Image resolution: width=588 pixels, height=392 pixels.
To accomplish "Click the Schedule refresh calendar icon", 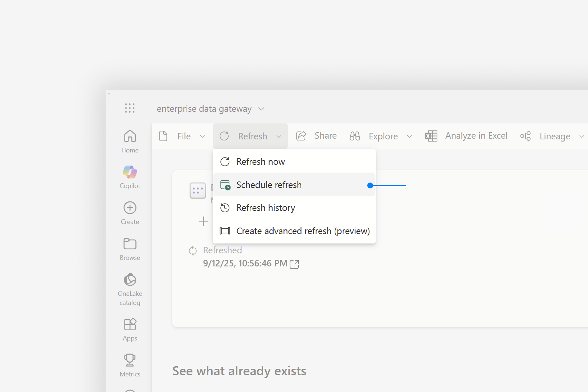I will coord(225,185).
